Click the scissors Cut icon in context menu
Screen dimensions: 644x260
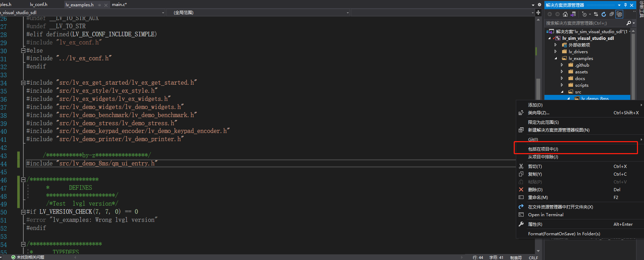point(521,166)
